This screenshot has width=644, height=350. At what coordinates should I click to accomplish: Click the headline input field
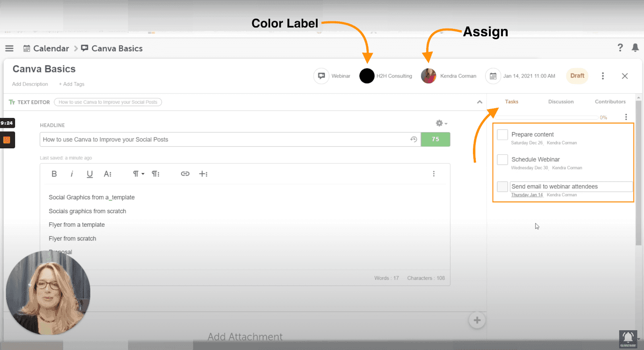pos(230,139)
